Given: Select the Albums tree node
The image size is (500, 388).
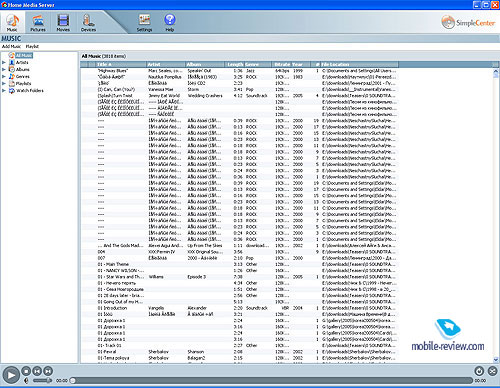Looking at the screenshot, I should [23, 69].
